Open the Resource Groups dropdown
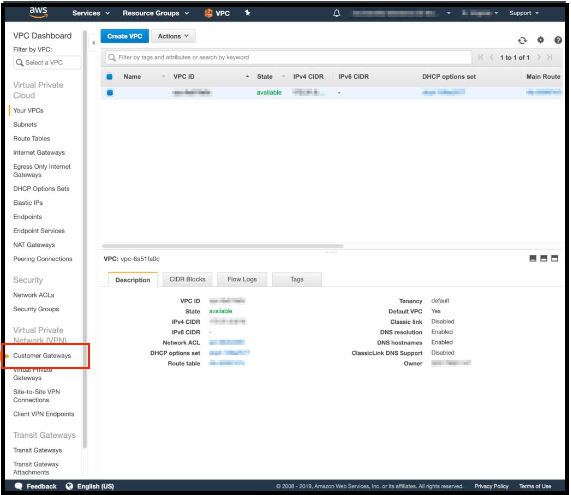 [155, 13]
